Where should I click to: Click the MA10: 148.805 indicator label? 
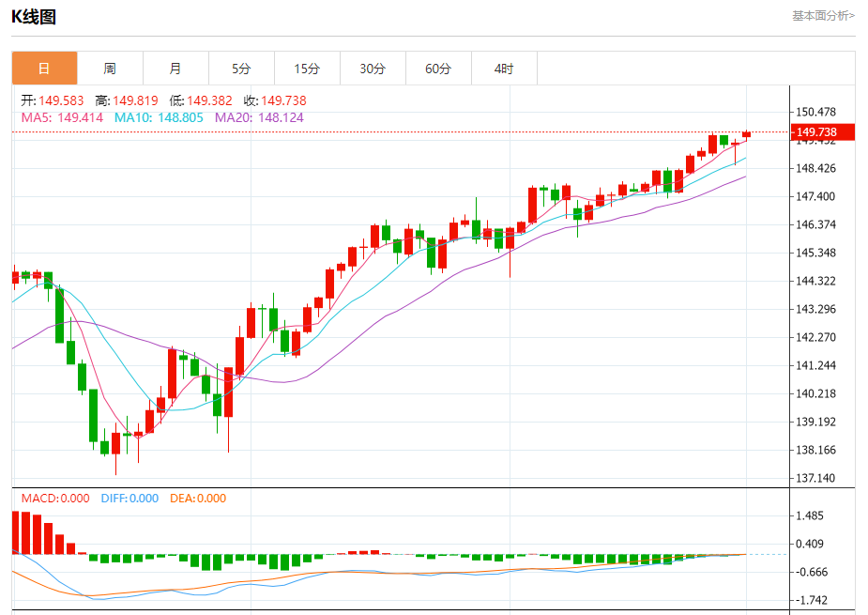point(159,117)
